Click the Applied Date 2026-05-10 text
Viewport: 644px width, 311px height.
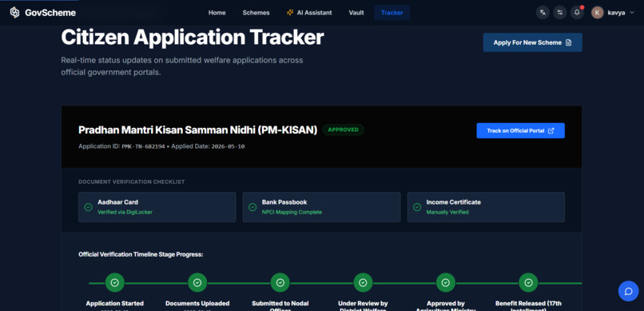(x=208, y=146)
